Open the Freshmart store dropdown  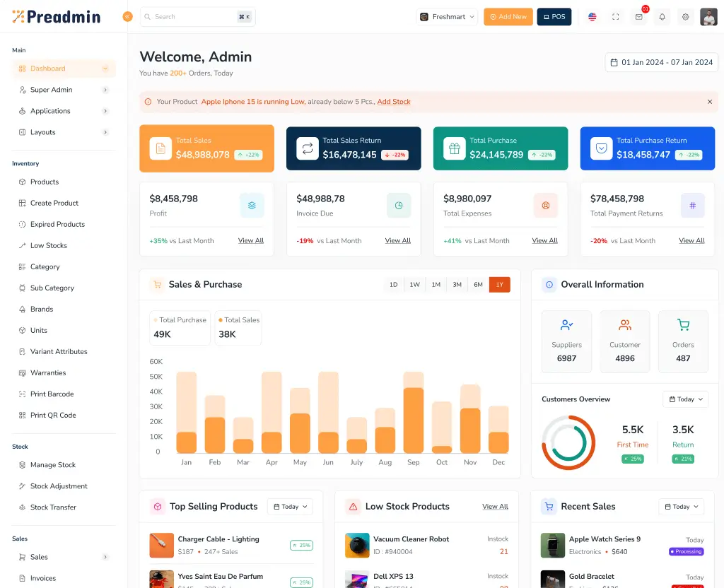(x=446, y=16)
